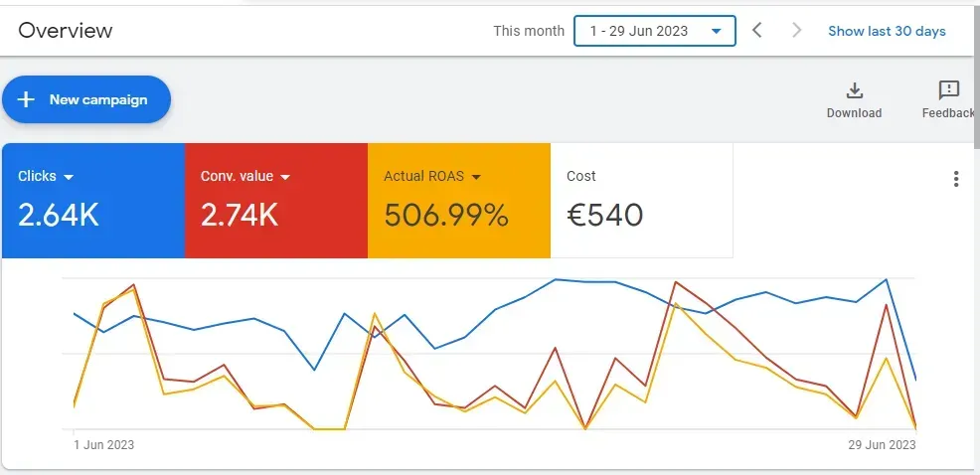Click the 29 Jun 2023 axis label

point(882,445)
